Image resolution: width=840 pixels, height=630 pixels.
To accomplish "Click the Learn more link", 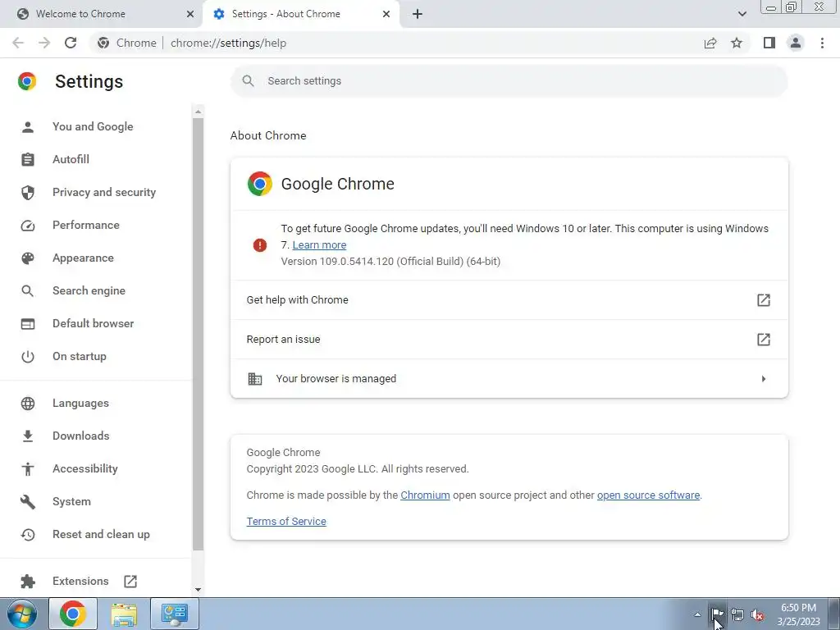I will click(319, 244).
